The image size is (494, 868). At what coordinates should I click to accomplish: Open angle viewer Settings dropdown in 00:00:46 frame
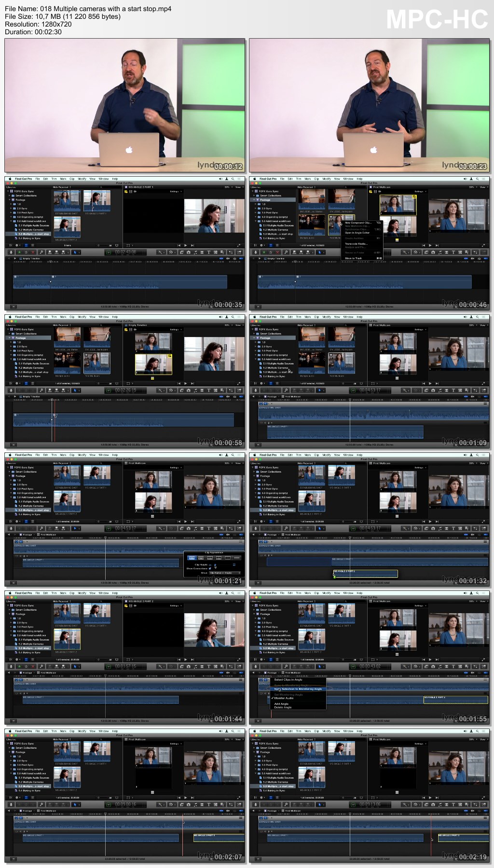420,192
